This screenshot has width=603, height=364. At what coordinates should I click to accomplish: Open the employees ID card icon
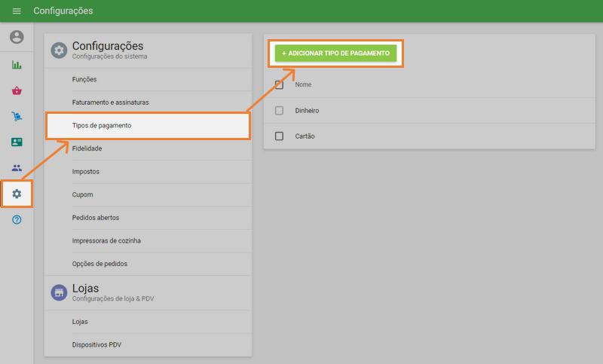pos(17,142)
